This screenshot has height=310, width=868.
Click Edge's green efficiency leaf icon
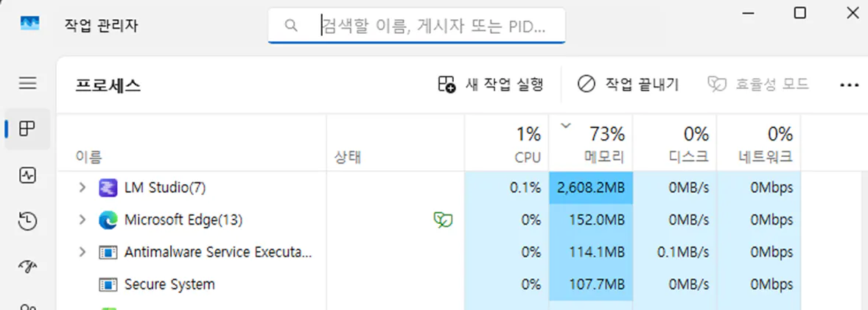(x=443, y=220)
